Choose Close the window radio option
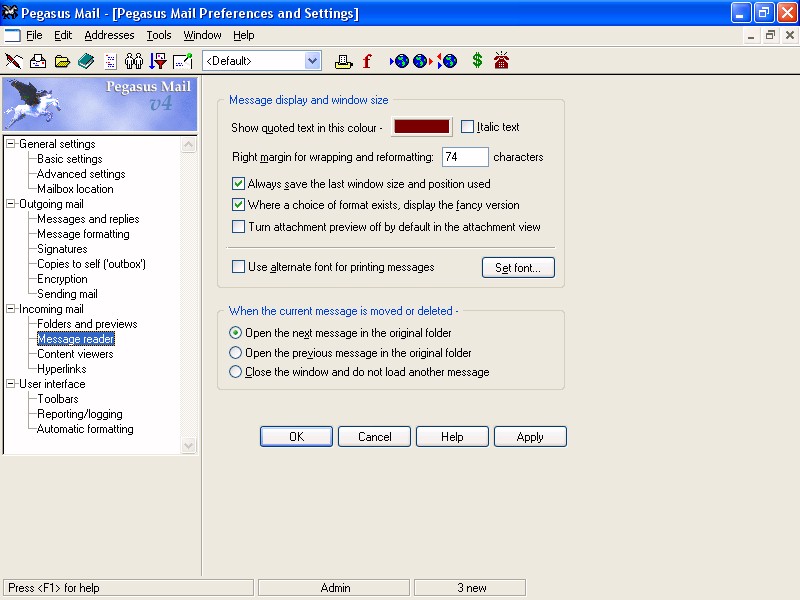 [235, 371]
